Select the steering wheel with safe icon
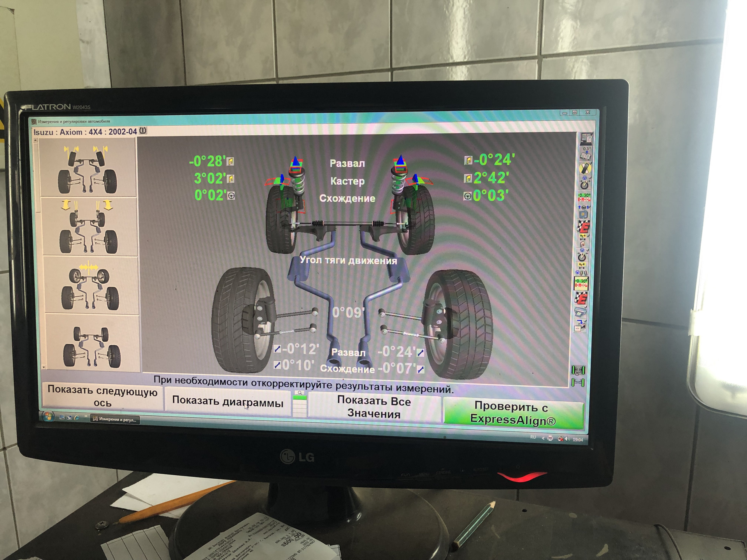This screenshot has width=747, height=560. (583, 211)
